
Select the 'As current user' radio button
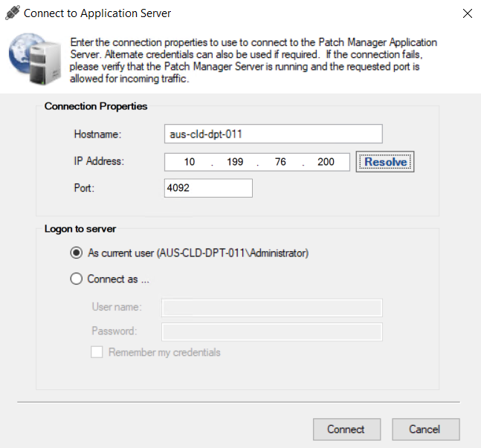click(x=76, y=253)
